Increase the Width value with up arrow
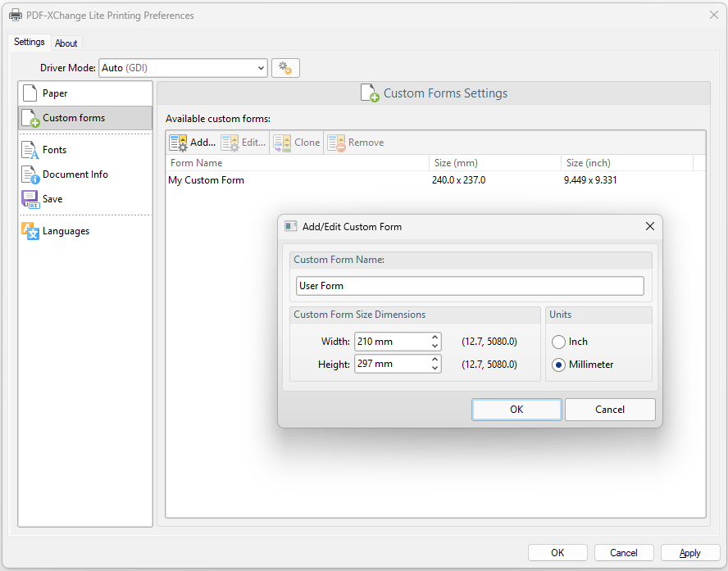 435,338
